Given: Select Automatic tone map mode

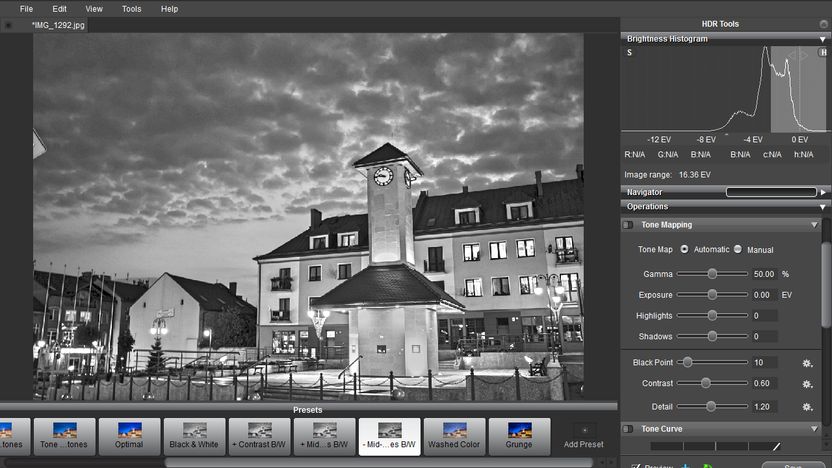Looking at the screenshot, I should tap(684, 249).
